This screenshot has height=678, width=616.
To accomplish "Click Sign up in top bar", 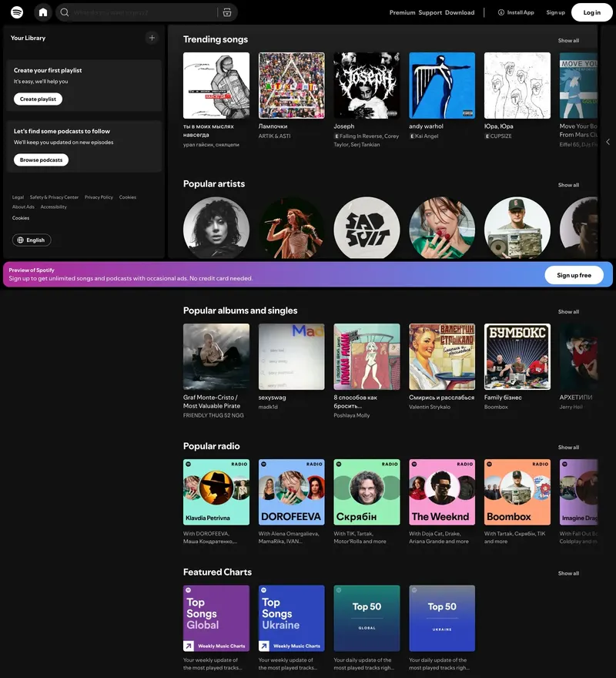I will tap(555, 12).
